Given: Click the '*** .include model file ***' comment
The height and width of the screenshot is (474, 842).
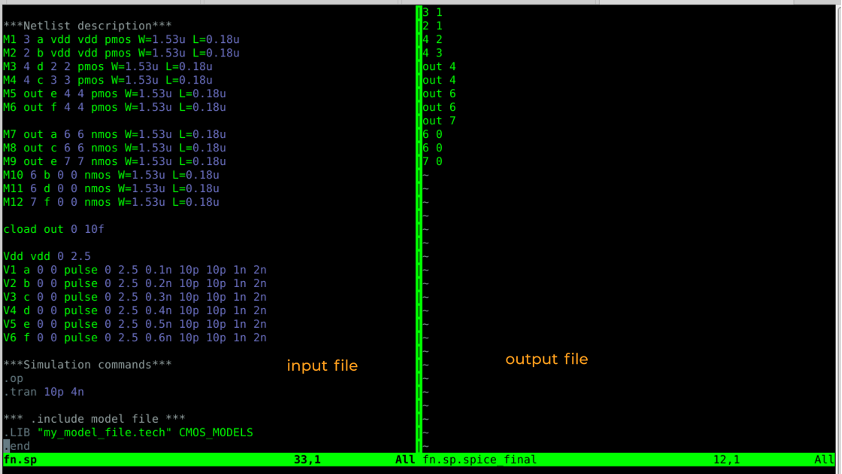Looking at the screenshot, I should (x=95, y=419).
